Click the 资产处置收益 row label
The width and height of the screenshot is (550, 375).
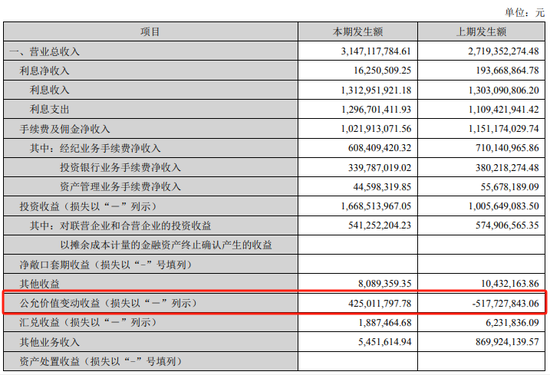tap(101, 361)
